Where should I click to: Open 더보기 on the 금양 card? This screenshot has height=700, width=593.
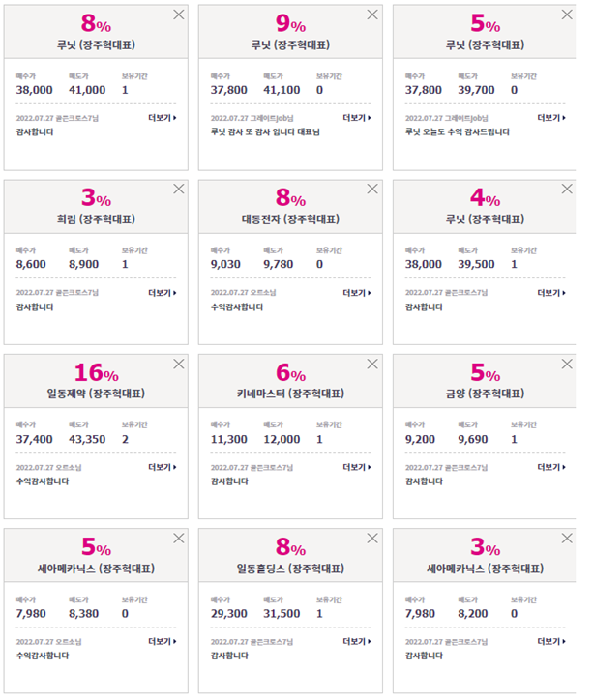click(x=551, y=467)
